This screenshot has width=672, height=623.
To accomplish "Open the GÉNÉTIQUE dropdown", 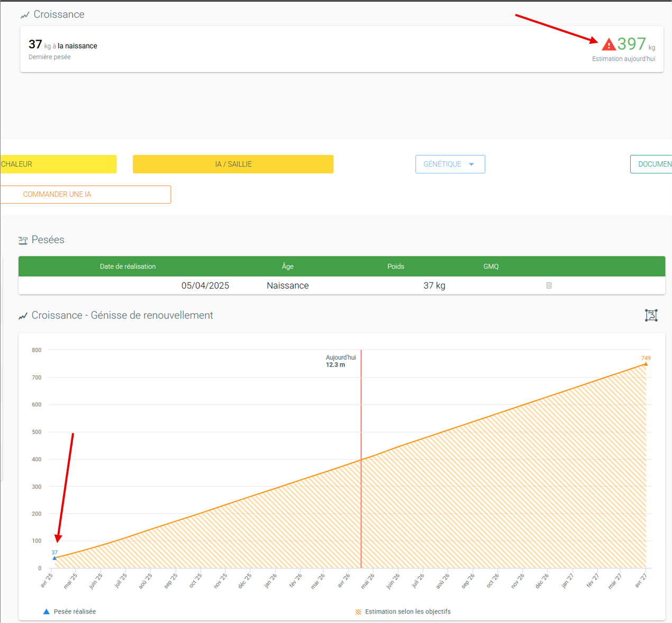I will pyautogui.click(x=450, y=164).
